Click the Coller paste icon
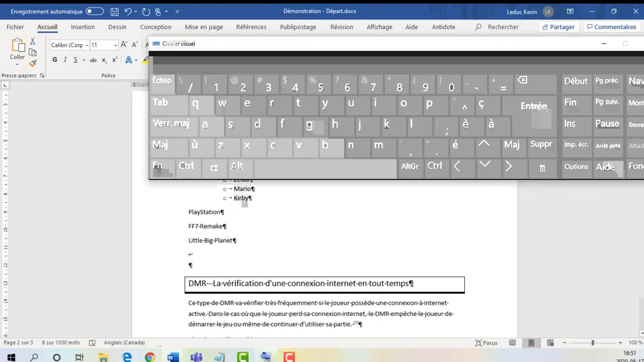Image resolution: width=644 pixels, height=362 pixels. pyautogui.click(x=18, y=45)
